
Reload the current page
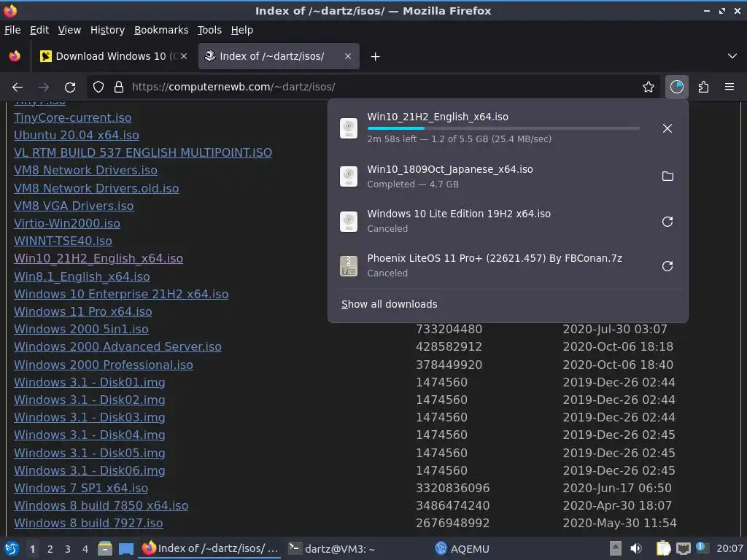tap(70, 87)
